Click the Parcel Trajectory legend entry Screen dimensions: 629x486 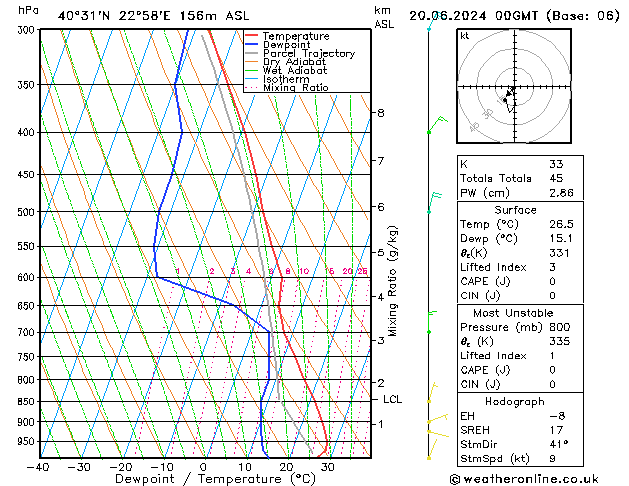click(x=308, y=54)
